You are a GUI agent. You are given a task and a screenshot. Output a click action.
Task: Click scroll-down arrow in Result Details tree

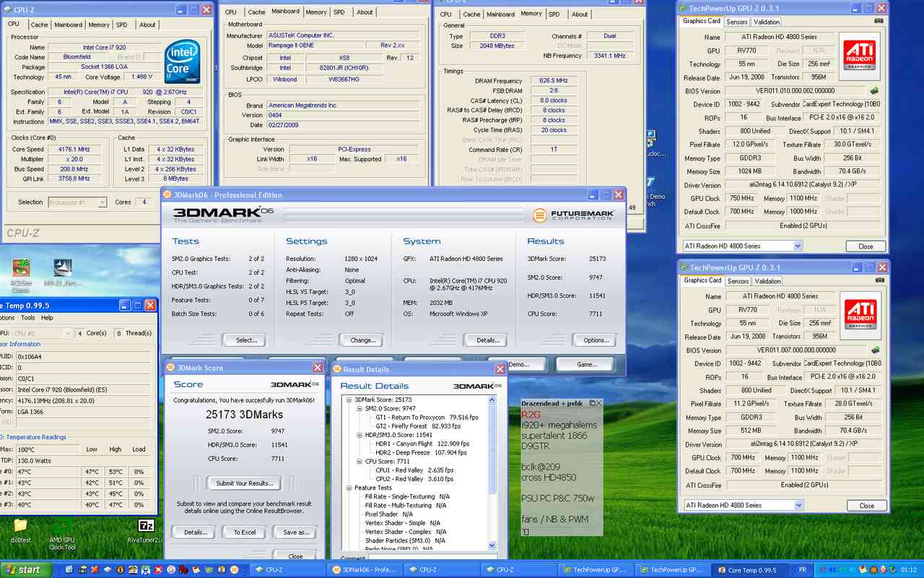pyautogui.click(x=493, y=546)
